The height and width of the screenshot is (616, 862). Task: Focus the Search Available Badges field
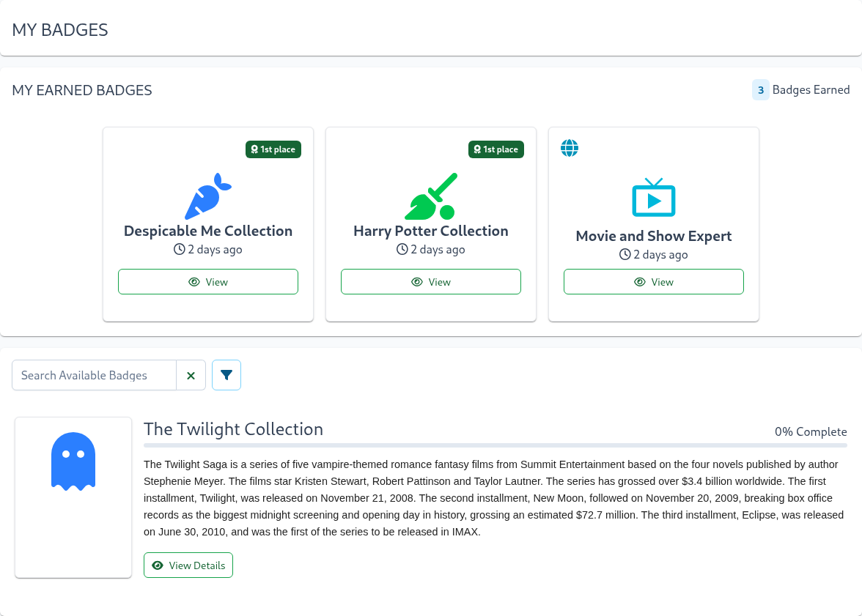pyautogui.click(x=94, y=375)
